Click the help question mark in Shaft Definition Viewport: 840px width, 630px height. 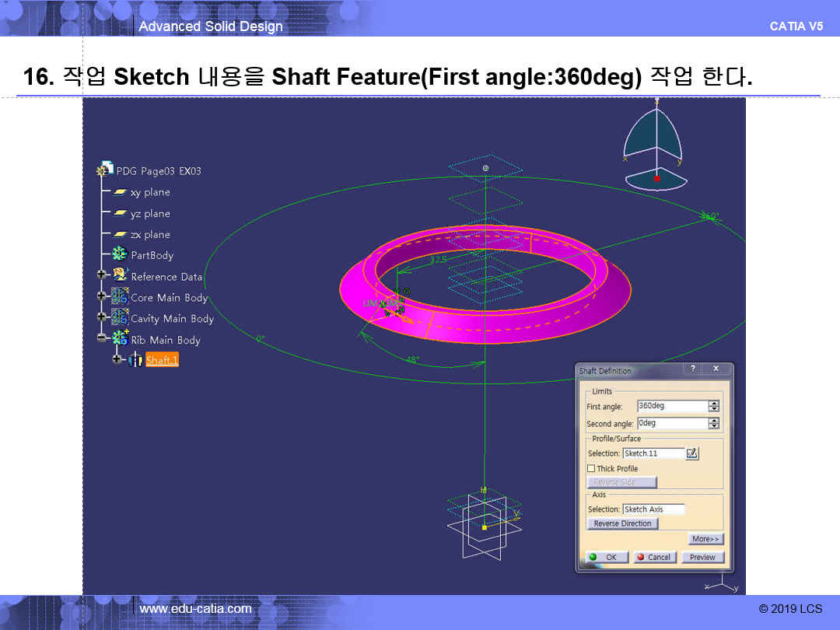click(x=692, y=369)
